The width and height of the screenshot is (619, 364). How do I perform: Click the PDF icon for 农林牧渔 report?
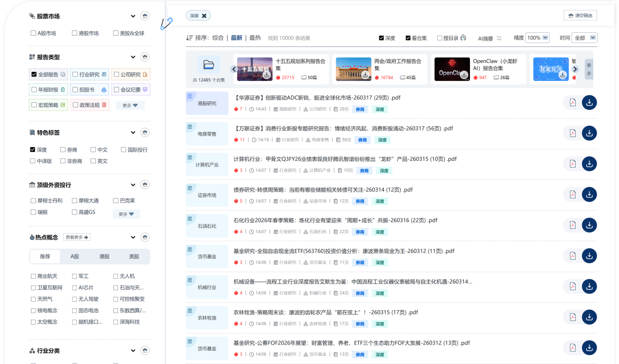[572, 317]
